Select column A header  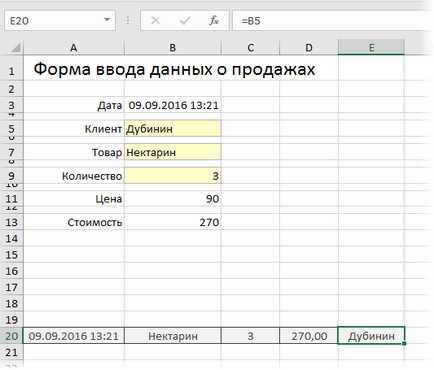tap(74, 48)
